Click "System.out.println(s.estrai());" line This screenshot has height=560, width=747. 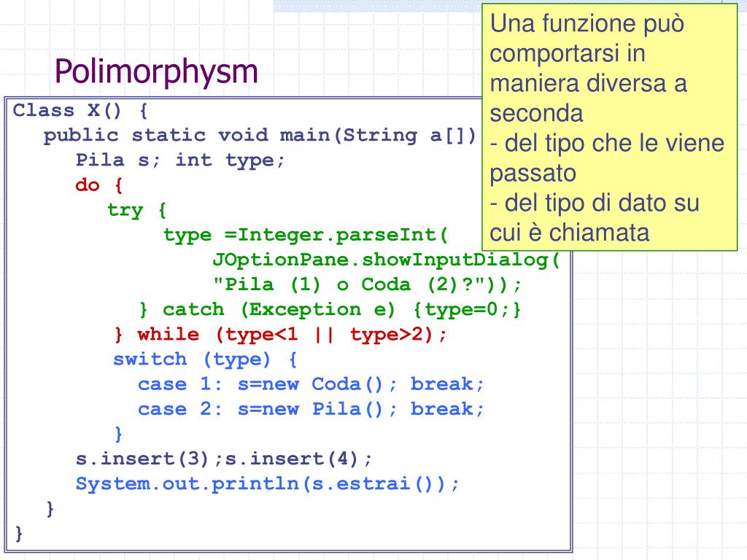pos(268,484)
